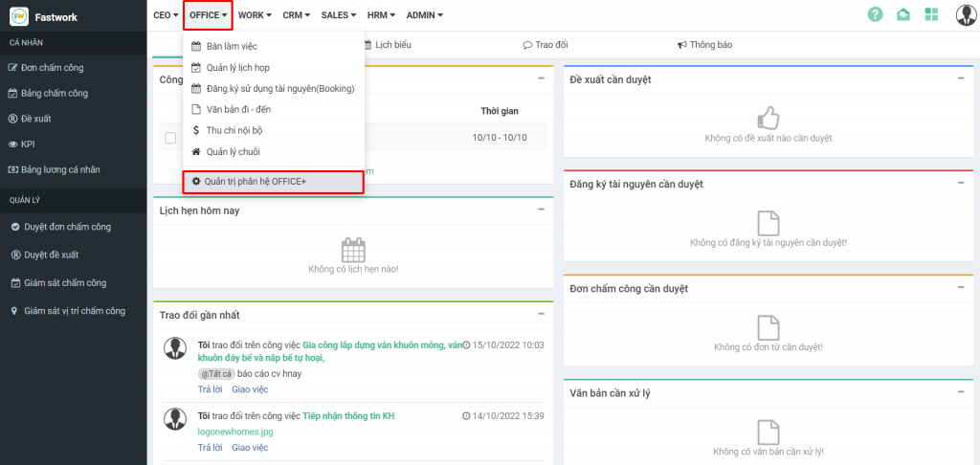Collapse the Văn bản cần xử lý panel

(x=960, y=392)
